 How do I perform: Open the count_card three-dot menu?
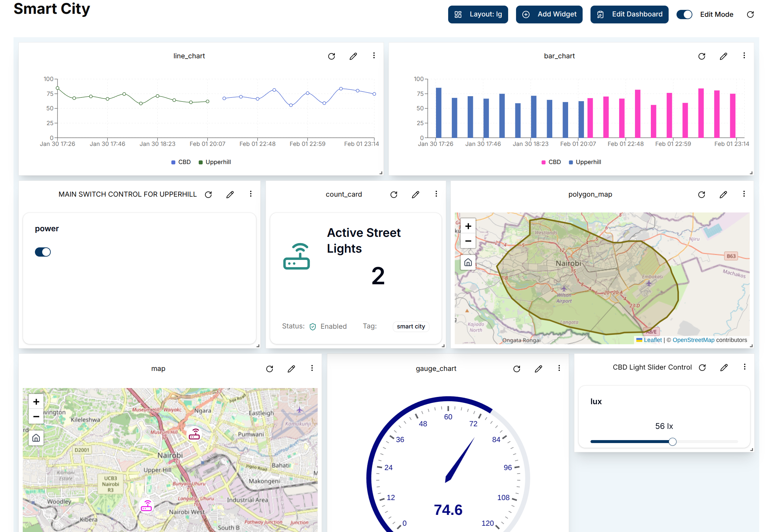tap(436, 194)
